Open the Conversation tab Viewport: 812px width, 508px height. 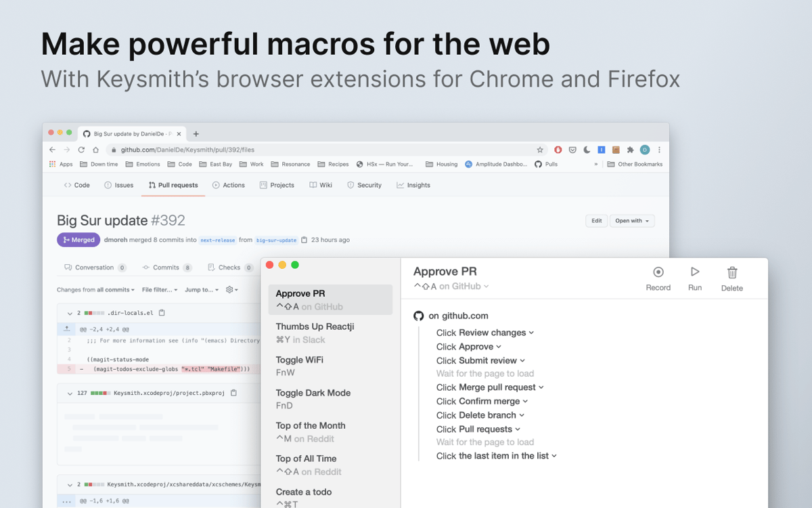click(95, 267)
